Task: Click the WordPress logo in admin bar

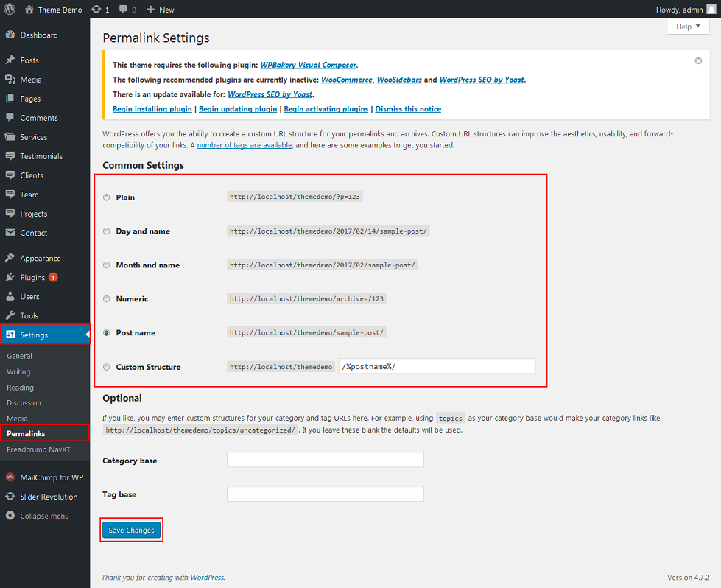Action: [x=10, y=10]
